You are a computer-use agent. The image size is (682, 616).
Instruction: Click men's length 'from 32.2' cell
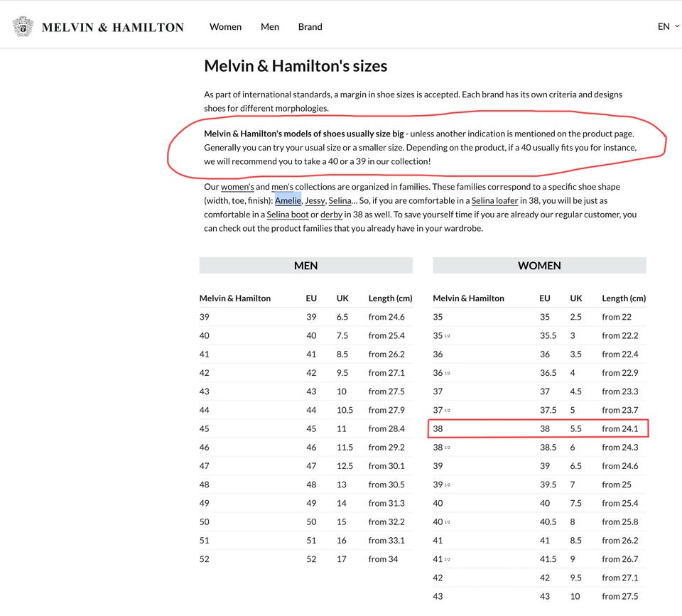(386, 522)
